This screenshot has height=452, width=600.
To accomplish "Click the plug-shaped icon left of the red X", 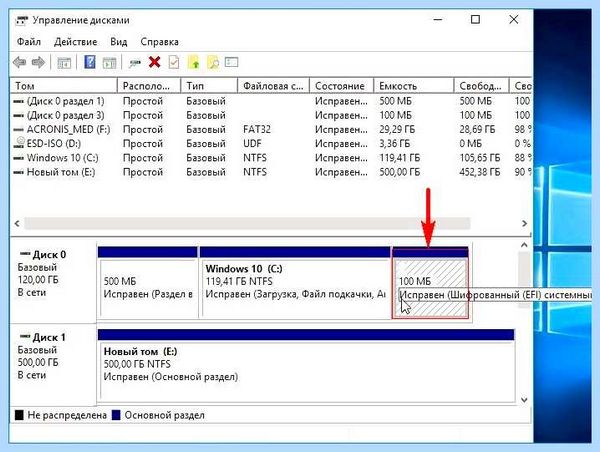I will 135,63.
